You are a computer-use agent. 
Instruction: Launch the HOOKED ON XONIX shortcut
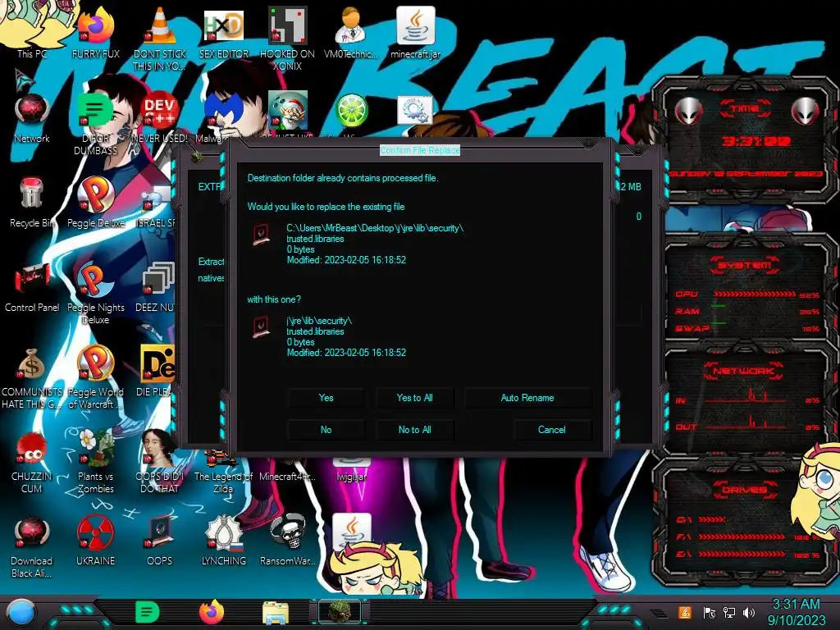coord(287,38)
